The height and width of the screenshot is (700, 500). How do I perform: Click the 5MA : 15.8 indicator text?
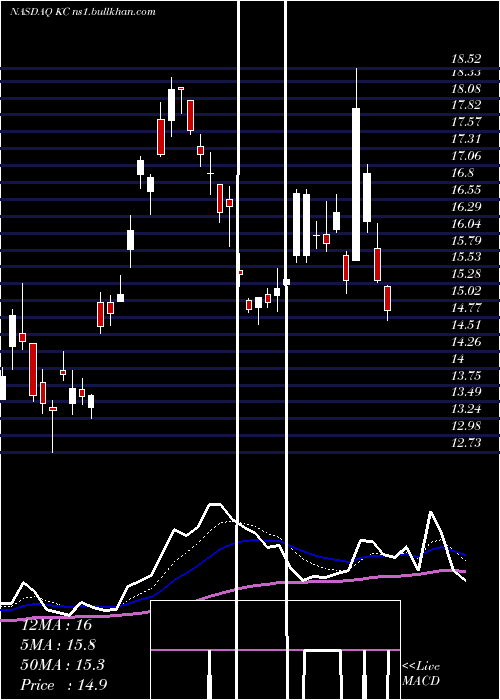point(58,645)
